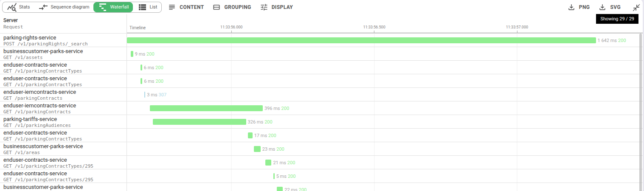Export the waterfall as PNG
This screenshot has height=191, width=644.
[x=579, y=7]
